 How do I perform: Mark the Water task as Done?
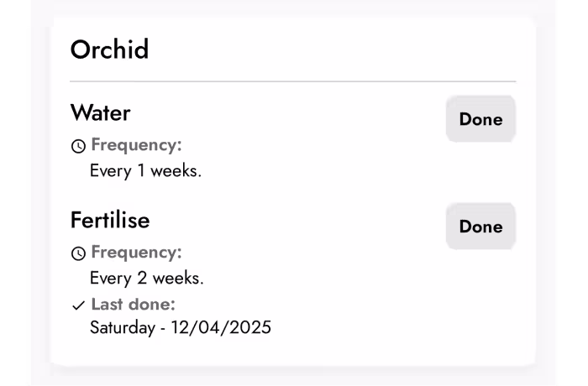coord(480,119)
